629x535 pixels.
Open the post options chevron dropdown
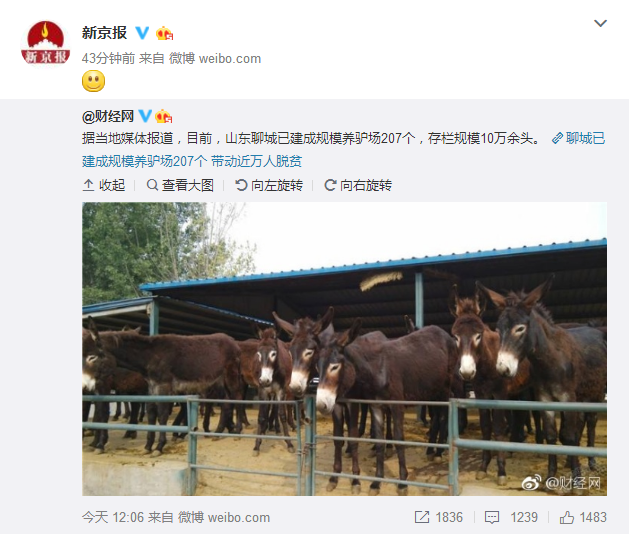tap(600, 23)
